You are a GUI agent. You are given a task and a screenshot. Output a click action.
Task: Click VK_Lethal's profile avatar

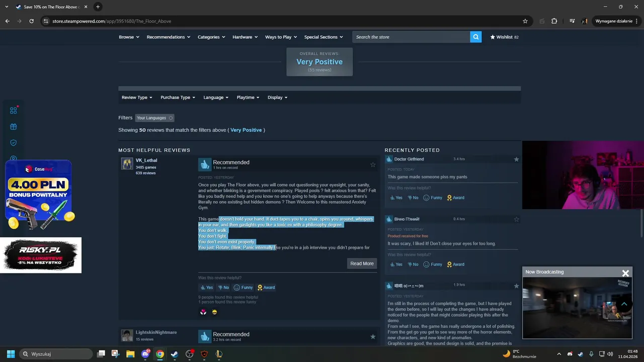(127, 163)
